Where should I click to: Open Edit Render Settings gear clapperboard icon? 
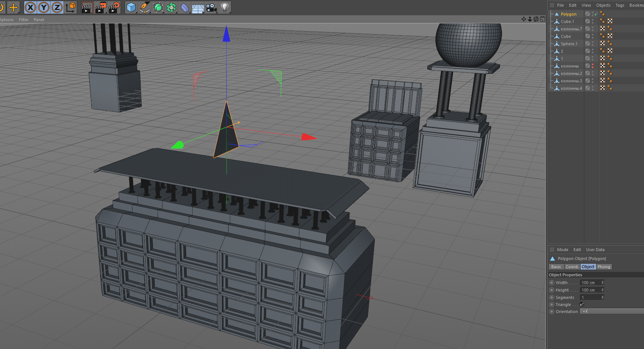[x=114, y=7]
